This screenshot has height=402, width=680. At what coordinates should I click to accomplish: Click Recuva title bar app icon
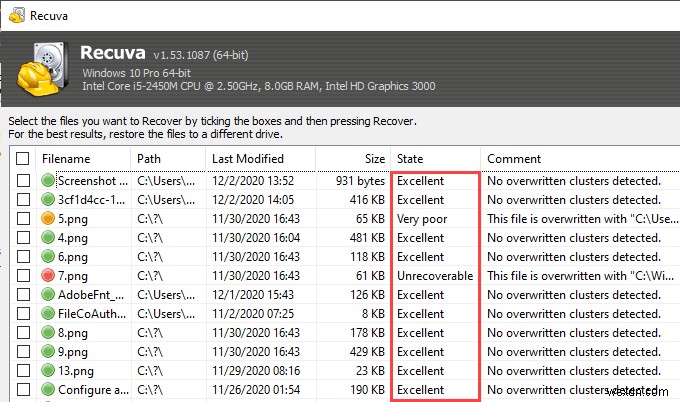[x=16, y=16]
